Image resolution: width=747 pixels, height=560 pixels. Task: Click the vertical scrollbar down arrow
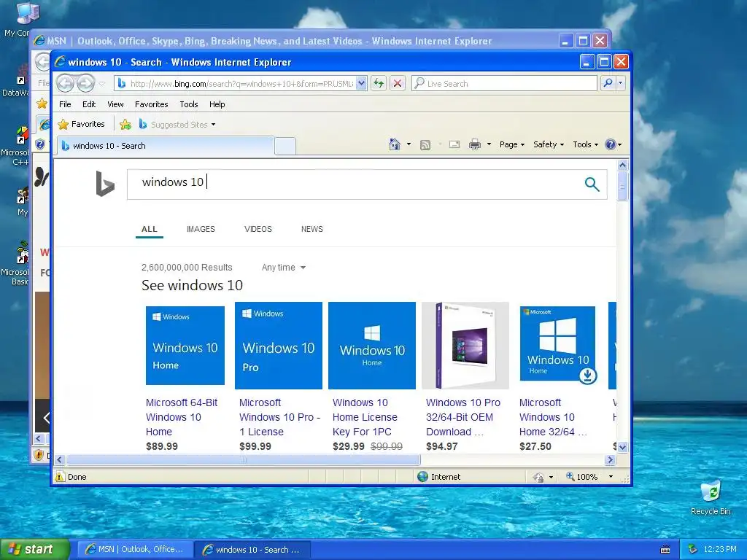(622, 447)
